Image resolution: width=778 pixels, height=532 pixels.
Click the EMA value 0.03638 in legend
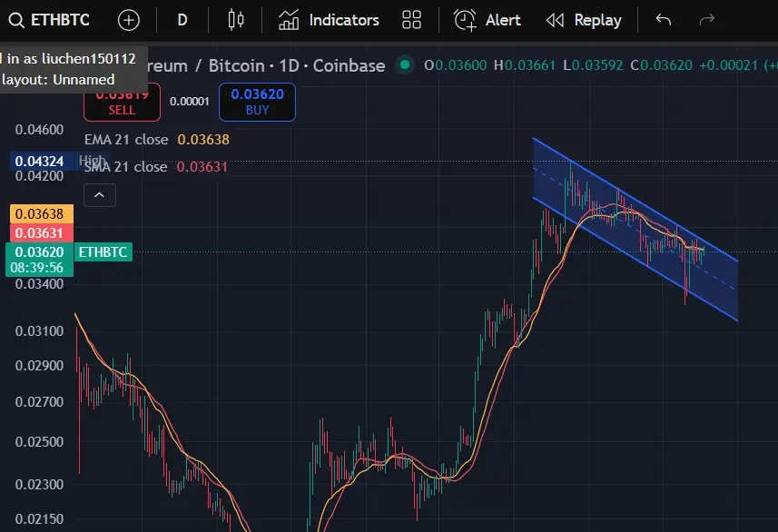pos(203,140)
